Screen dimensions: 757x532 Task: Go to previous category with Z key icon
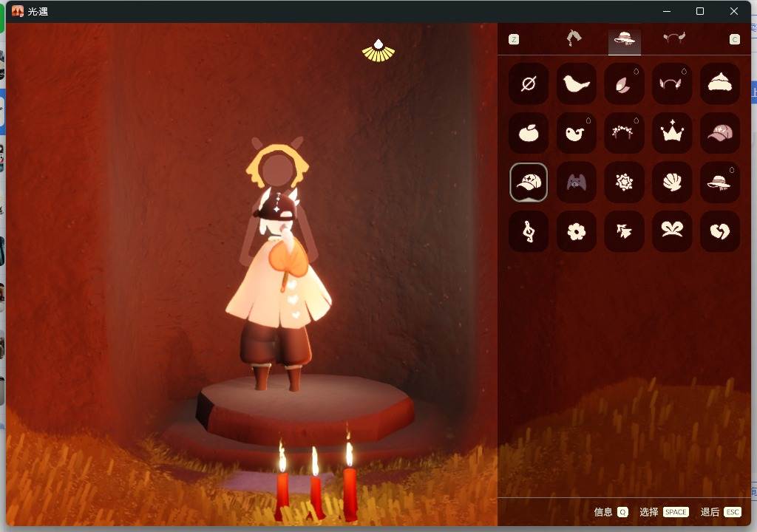coord(514,40)
